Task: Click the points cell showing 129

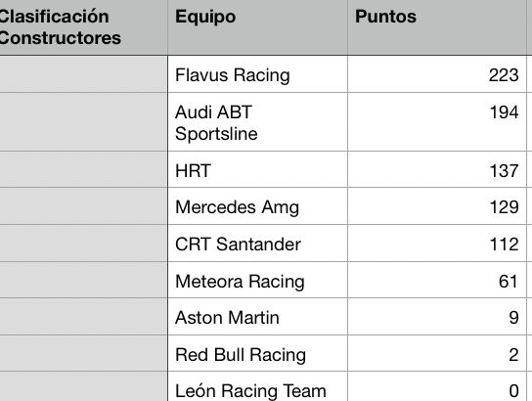Action: pos(437,206)
